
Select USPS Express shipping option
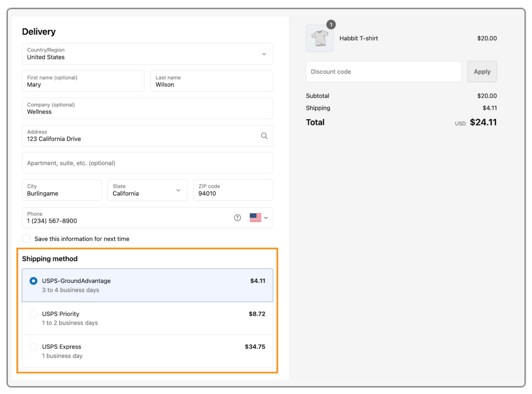click(x=147, y=351)
